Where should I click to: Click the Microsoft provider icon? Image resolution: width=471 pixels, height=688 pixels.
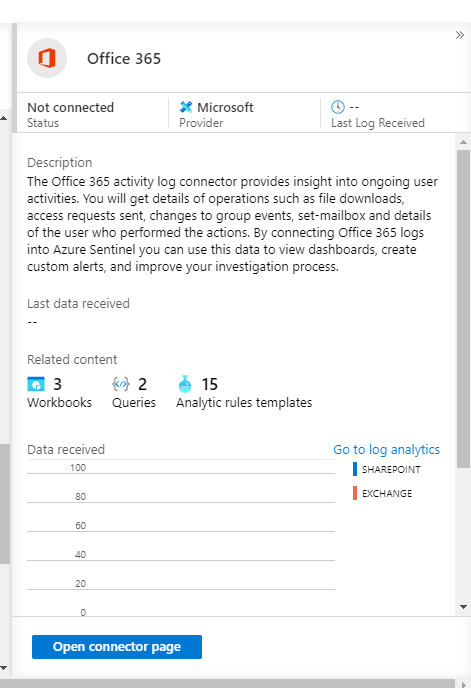tap(186, 107)
